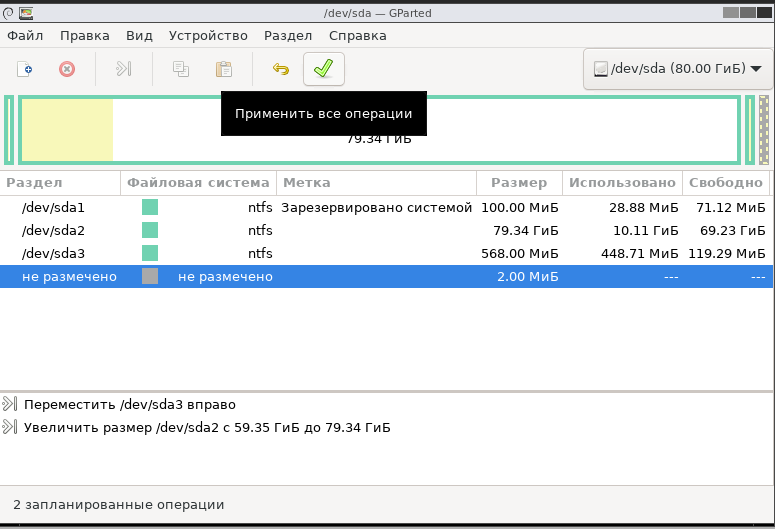The width and height of the screenshot is (775, 529).
Task: Click the Paste partition toolbar icon
Action: [224, 69]
